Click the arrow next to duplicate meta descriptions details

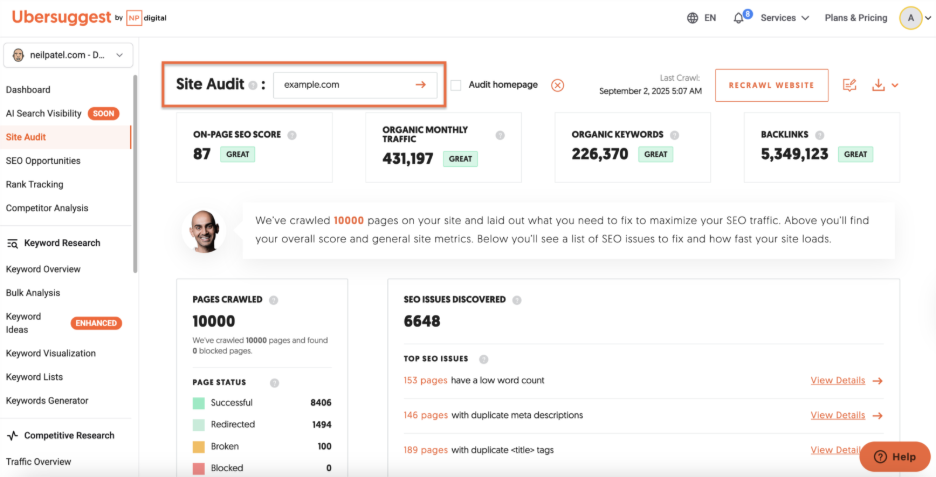tap(878, 416)
